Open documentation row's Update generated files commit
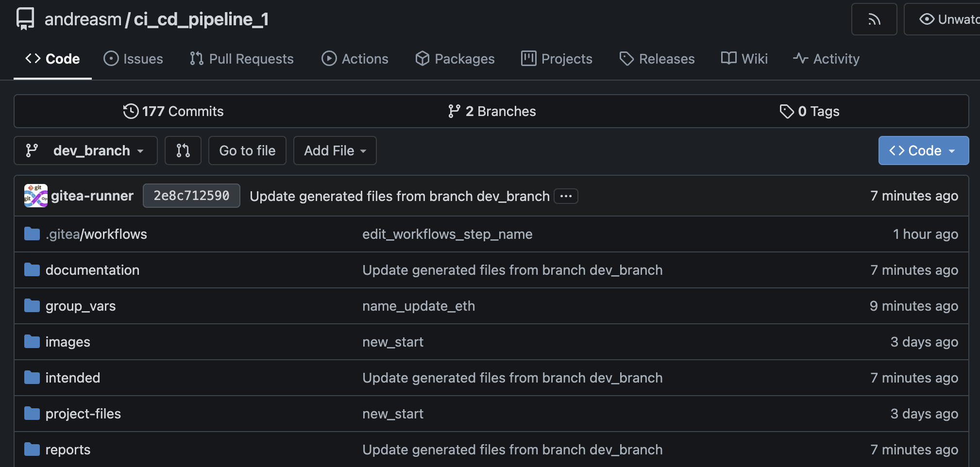Image resolution: width=980 pixels, height=467 pixels. point(512,270)
